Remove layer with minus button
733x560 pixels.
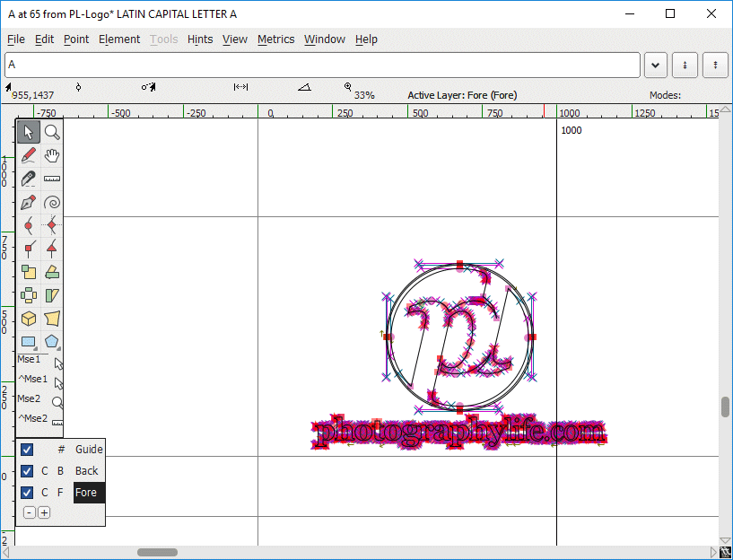(x=30, y=512)
